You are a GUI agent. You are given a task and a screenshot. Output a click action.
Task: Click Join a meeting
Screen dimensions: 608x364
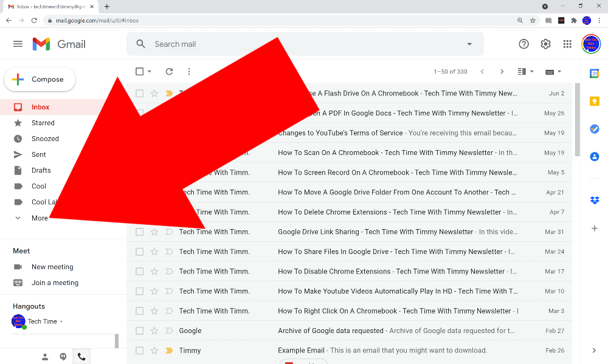point(55,283)
